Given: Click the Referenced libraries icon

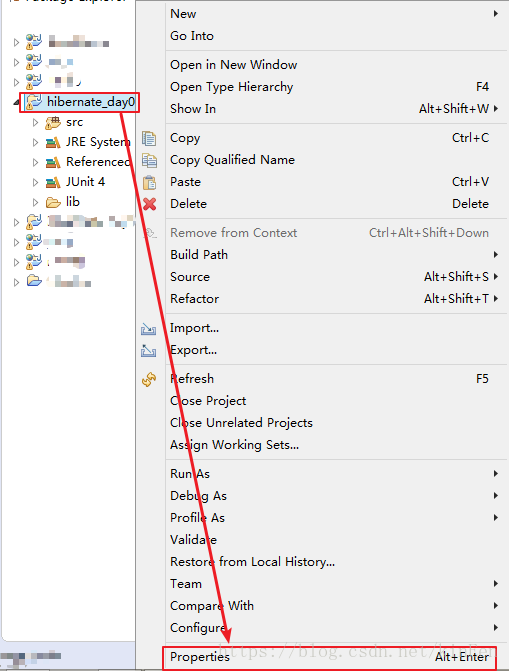Looking at the screenshot, I should tap(53, 163).
